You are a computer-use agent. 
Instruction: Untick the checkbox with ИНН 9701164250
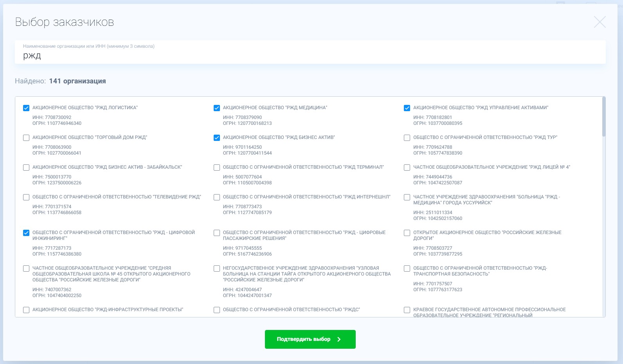tap(217, 138)
